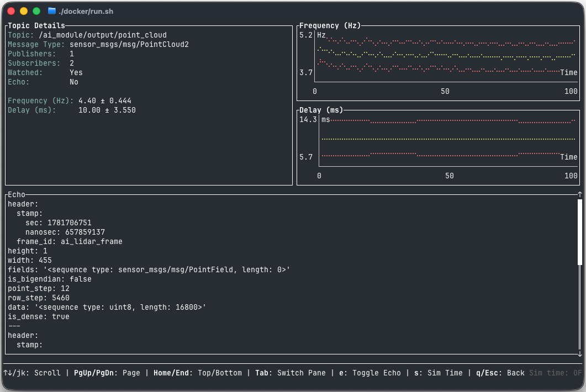Click the Echo pane scroll-down arrow
This screenshot has height=392, width=586.
point(579,353)
